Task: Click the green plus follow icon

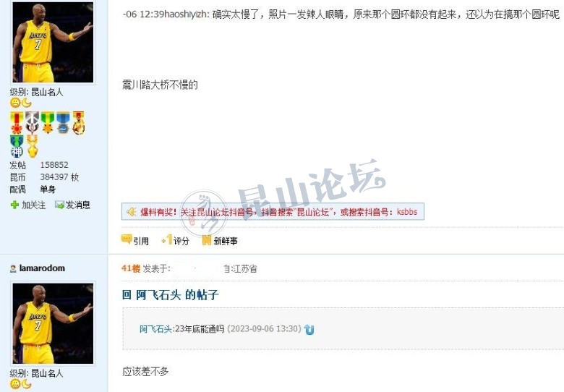Action: 14,205
